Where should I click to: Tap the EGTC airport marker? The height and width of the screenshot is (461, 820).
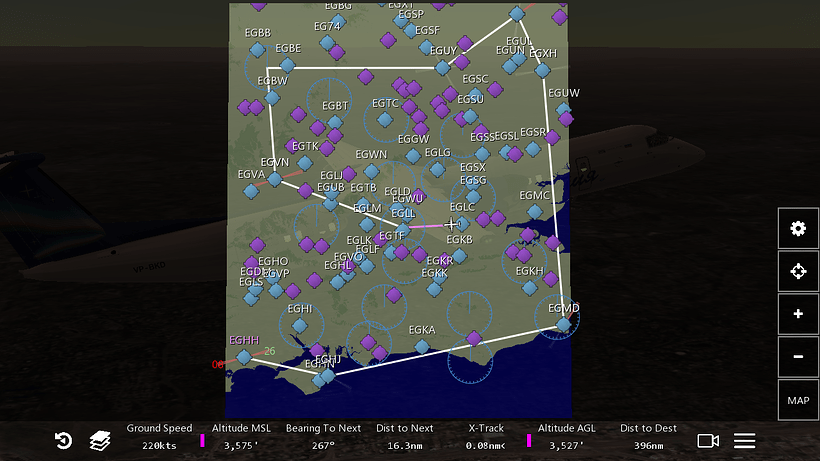pos(385,120)
